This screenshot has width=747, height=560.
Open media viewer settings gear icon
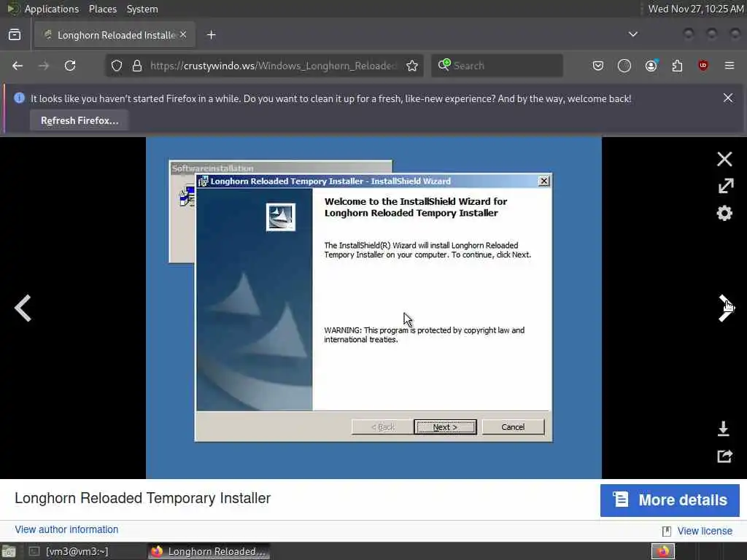pyautogui.click(x=724, y=213)
